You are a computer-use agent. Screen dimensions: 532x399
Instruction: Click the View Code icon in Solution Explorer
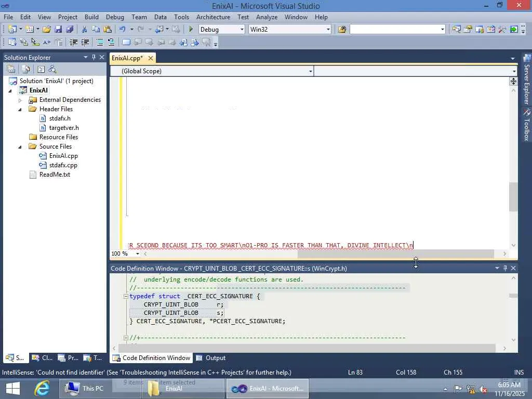coord(41,69)
